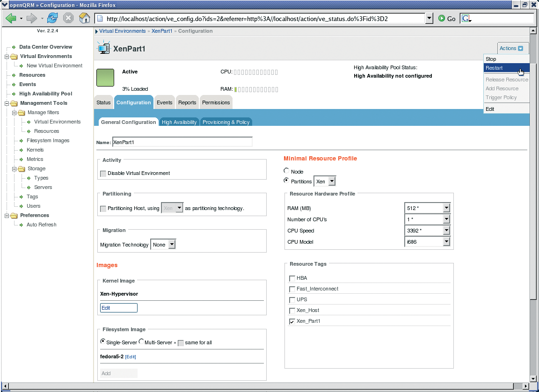539x392 pixels.
Task: Click the green Active status indicator
Action: click(x=105, y=78)
